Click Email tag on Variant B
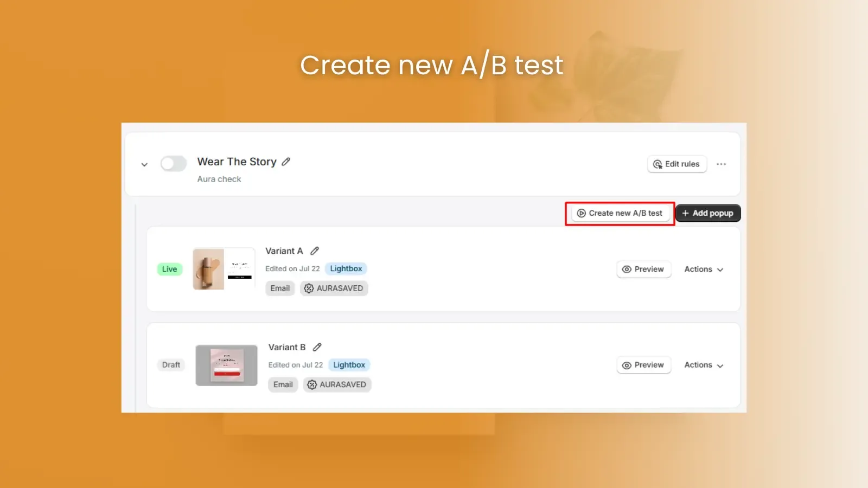This screenshot has width=868, height=488. point(283,384)
